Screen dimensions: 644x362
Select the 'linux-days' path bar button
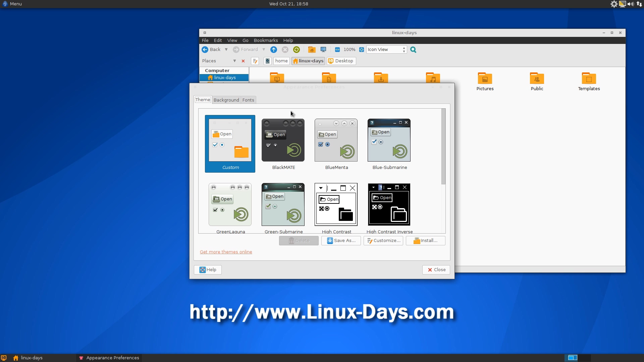308,61
